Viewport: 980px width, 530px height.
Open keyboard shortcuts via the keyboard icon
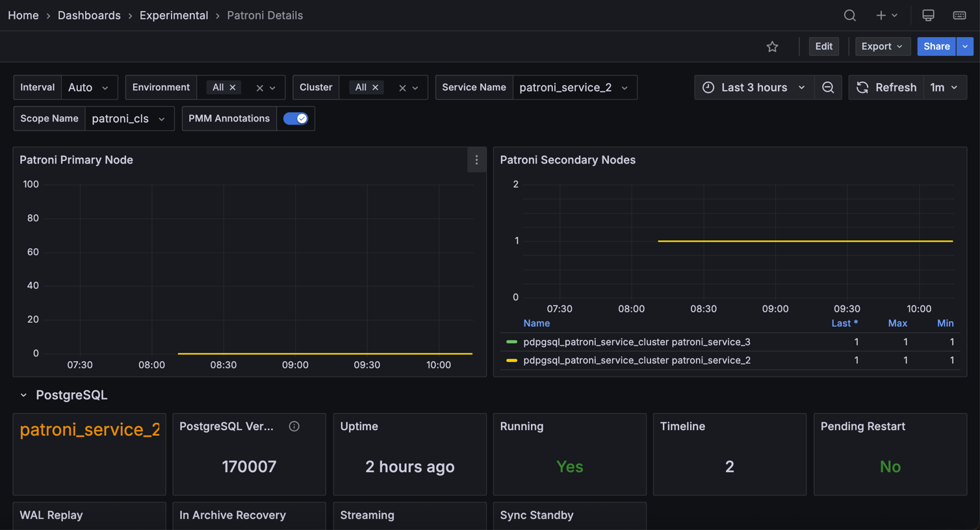(x=959, y=15)
